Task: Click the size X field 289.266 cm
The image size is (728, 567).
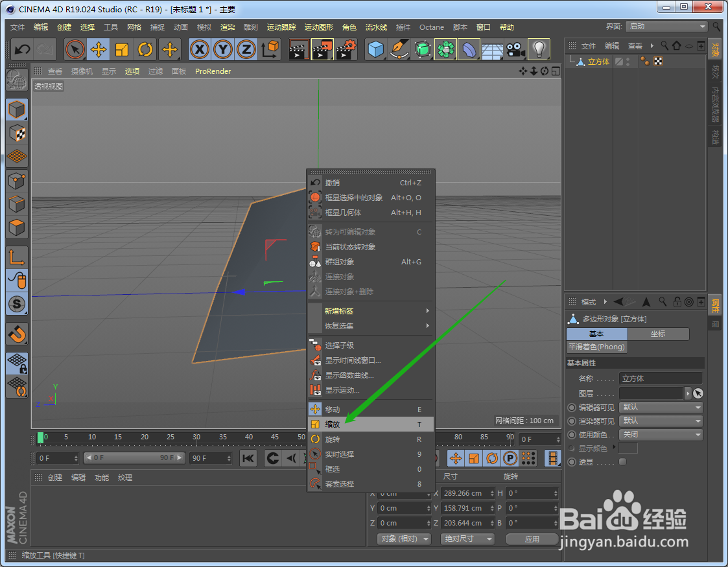Action: (x=467, y=493)
